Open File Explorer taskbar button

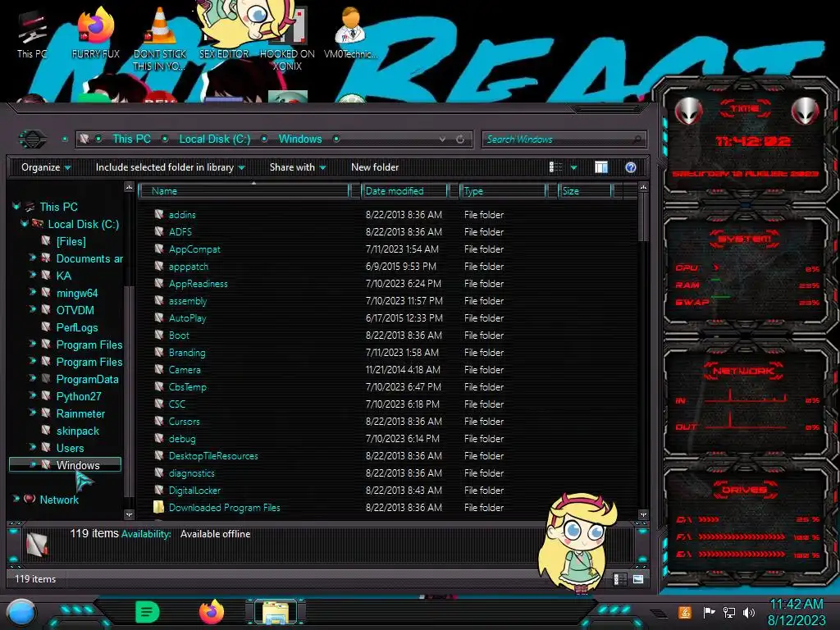276,612
